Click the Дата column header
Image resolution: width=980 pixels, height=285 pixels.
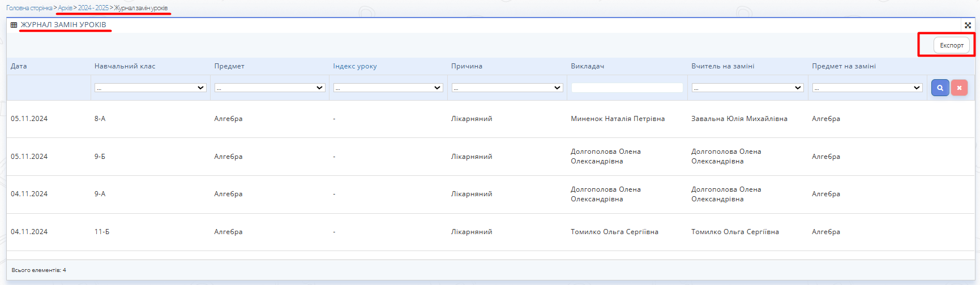tap(19, 66)
